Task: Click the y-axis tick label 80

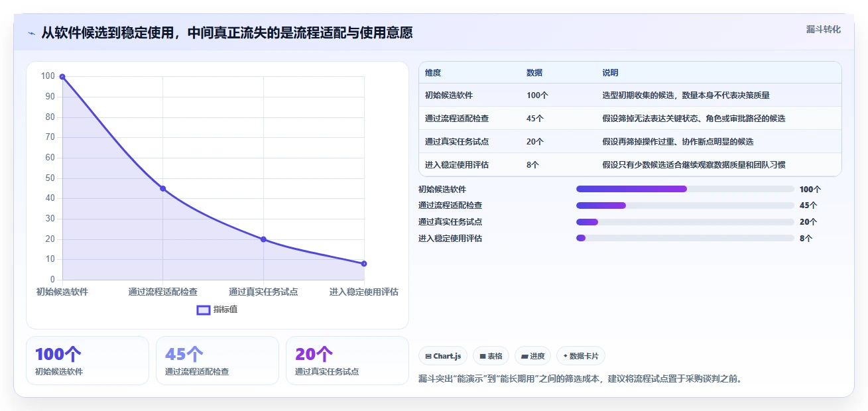Action: [50, 117]
